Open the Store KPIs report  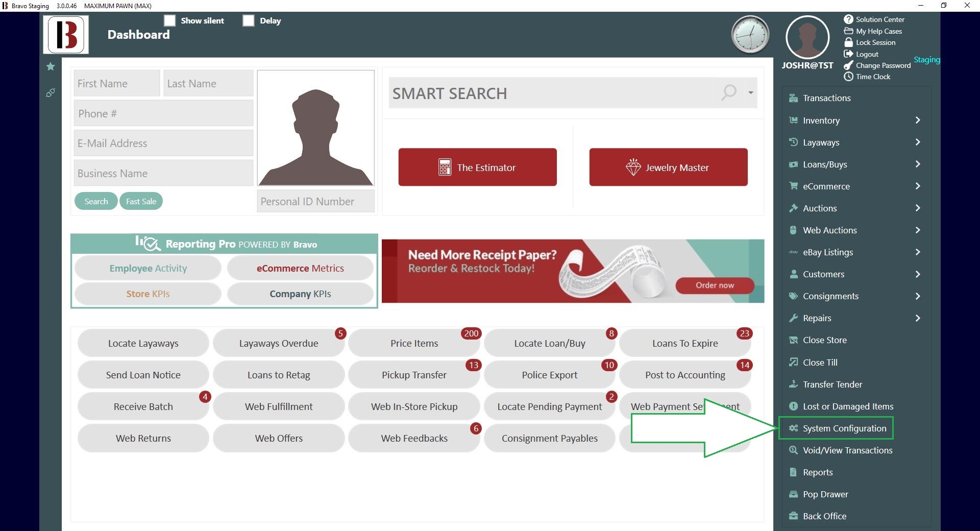point(148,294)
